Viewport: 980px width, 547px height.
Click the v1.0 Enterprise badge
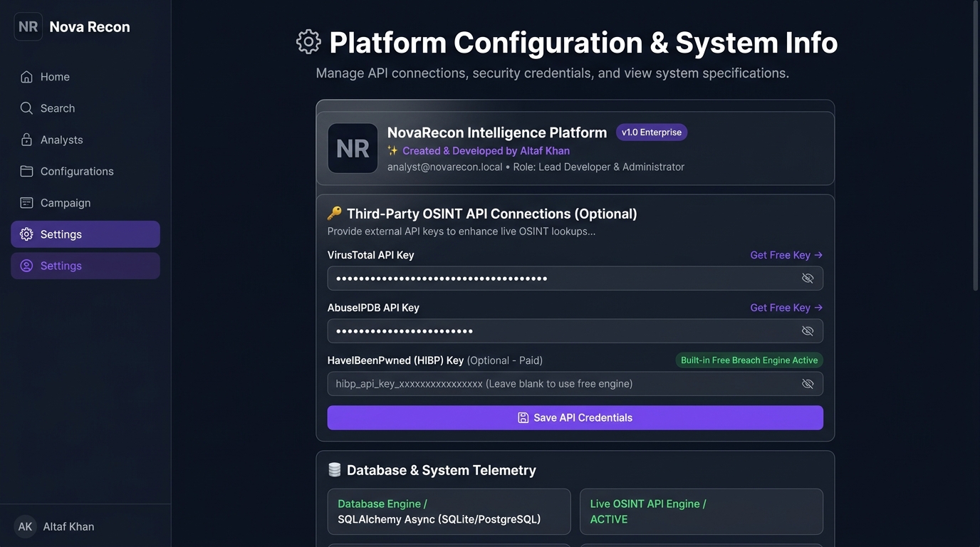point(652,132)
